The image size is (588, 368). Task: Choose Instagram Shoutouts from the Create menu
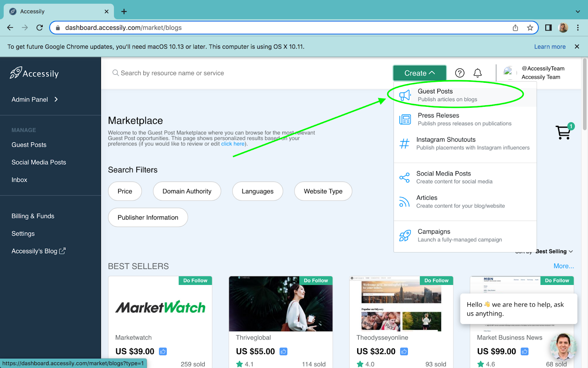pyautogui.click(x=465, y=144)
